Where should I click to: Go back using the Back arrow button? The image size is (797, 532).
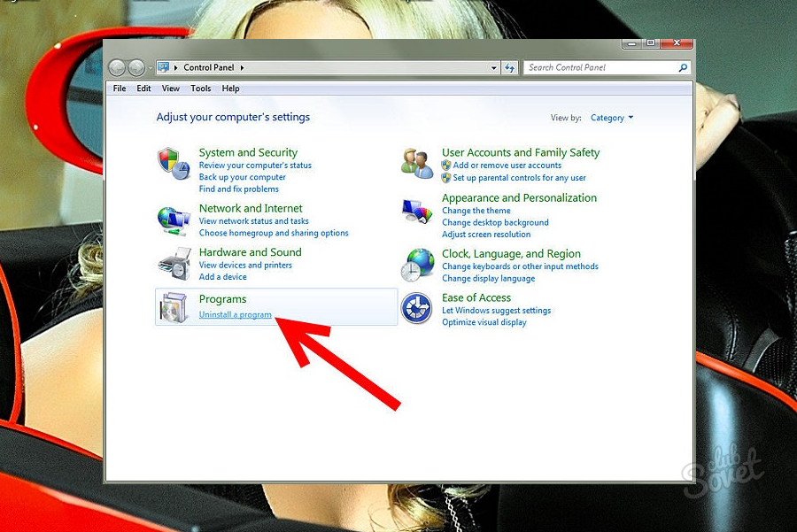pos(118,67)
